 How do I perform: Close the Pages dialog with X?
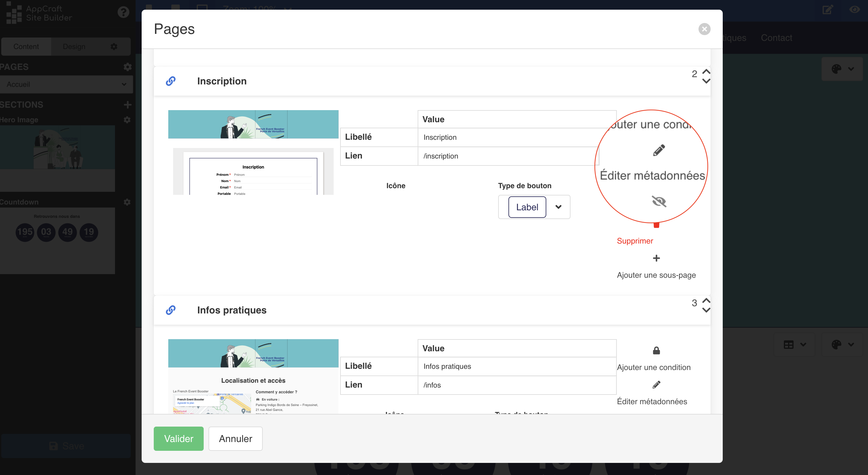[x=704, y=29]
